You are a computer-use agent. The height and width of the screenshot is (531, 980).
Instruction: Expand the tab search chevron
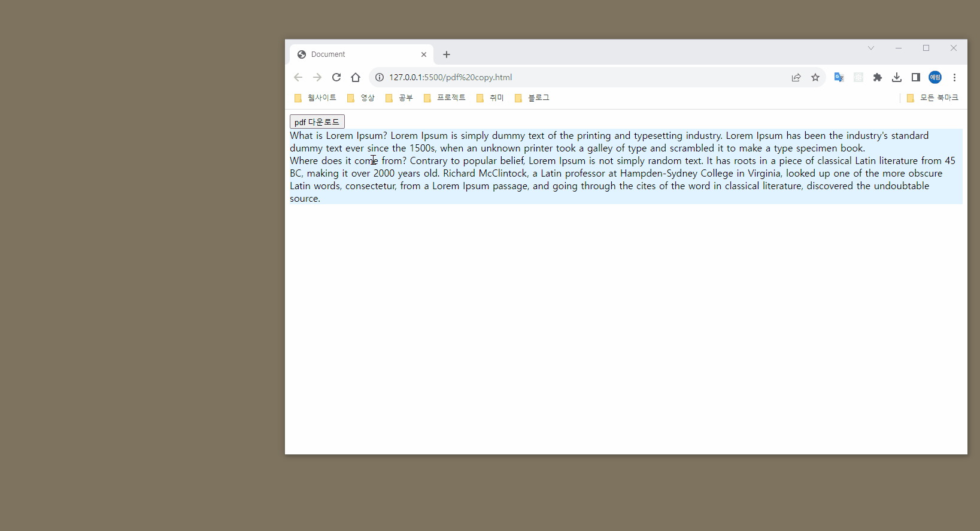[x=871, y=48]
